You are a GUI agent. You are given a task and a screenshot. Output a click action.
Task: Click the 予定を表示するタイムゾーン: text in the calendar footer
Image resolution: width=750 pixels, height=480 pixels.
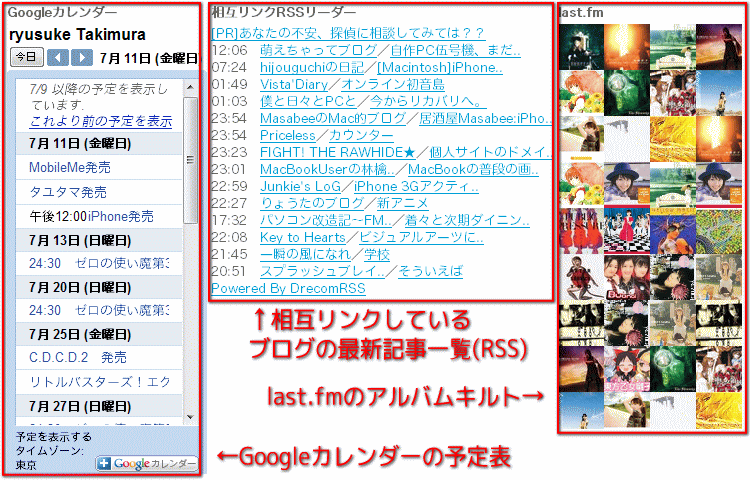click(x=54, y=444)
